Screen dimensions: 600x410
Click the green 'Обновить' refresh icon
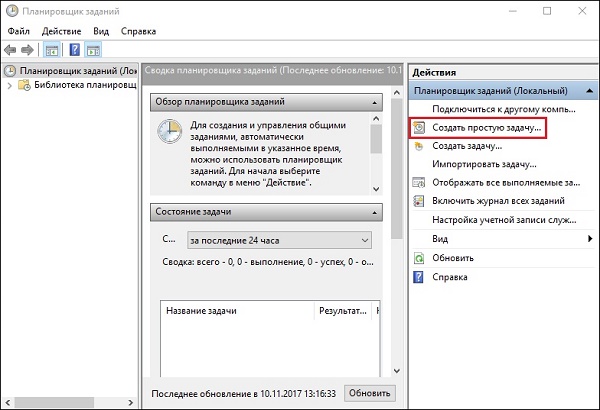[419, 257]
